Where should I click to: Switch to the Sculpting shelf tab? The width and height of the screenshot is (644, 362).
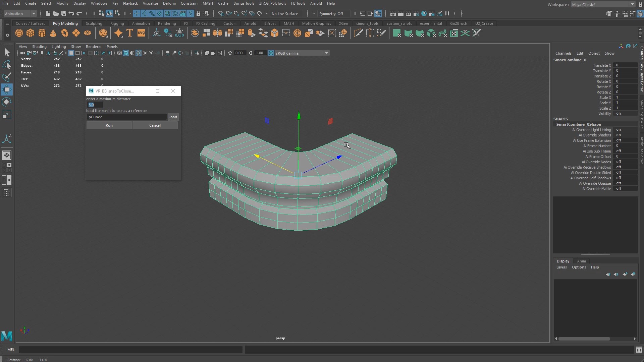tap(94, 23)
